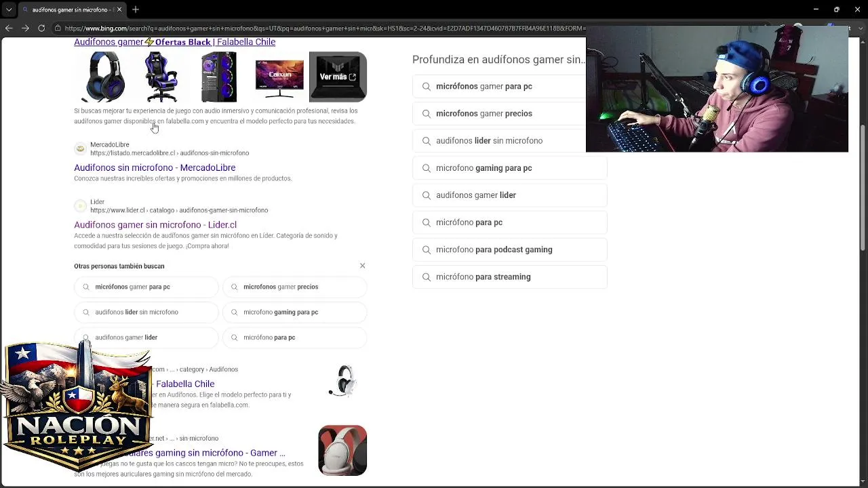Open 'Audifonos gamer sin microfono - Lider.cl' result
The image size is (868, 488).
pyautogui.click(x=155, y=225)
